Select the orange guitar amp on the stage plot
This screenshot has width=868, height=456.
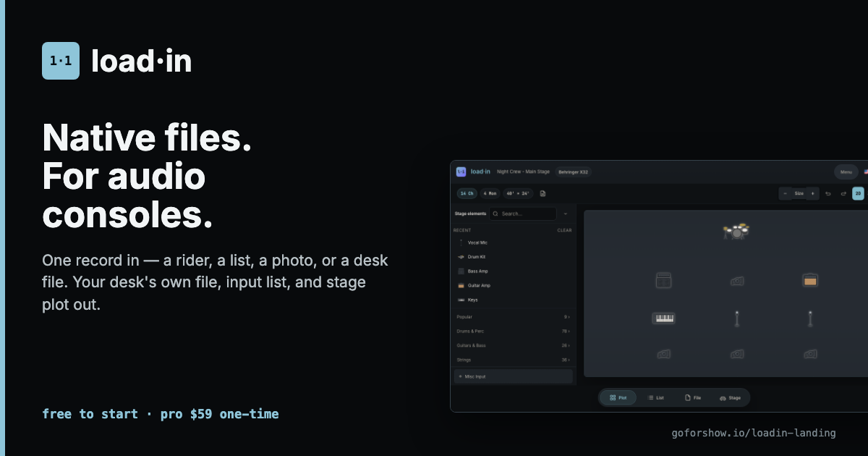point(810,280)
